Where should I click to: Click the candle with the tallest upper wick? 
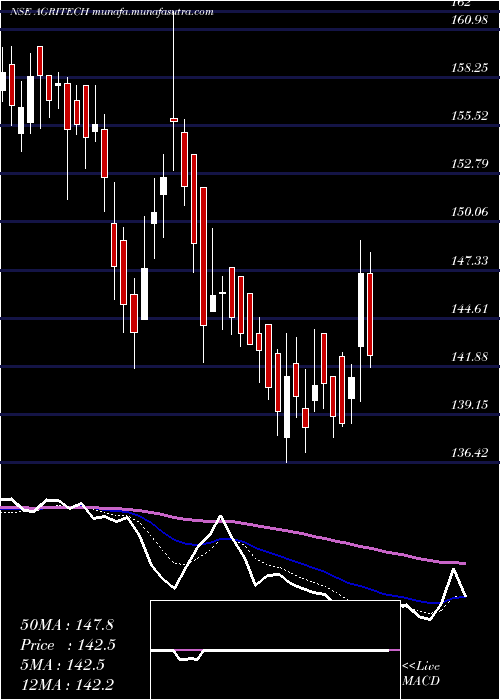tap(174, 120)
